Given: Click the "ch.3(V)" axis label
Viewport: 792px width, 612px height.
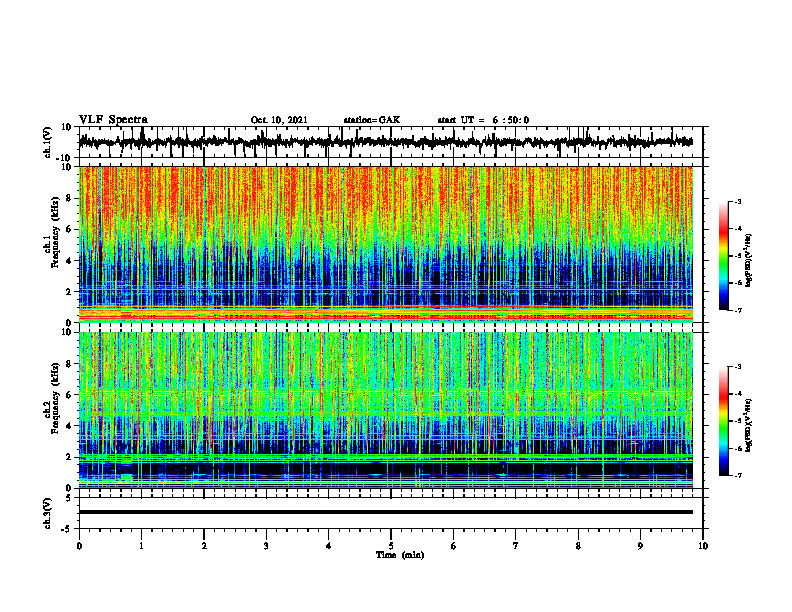Looking at the screenshot, I should (48, 513).
